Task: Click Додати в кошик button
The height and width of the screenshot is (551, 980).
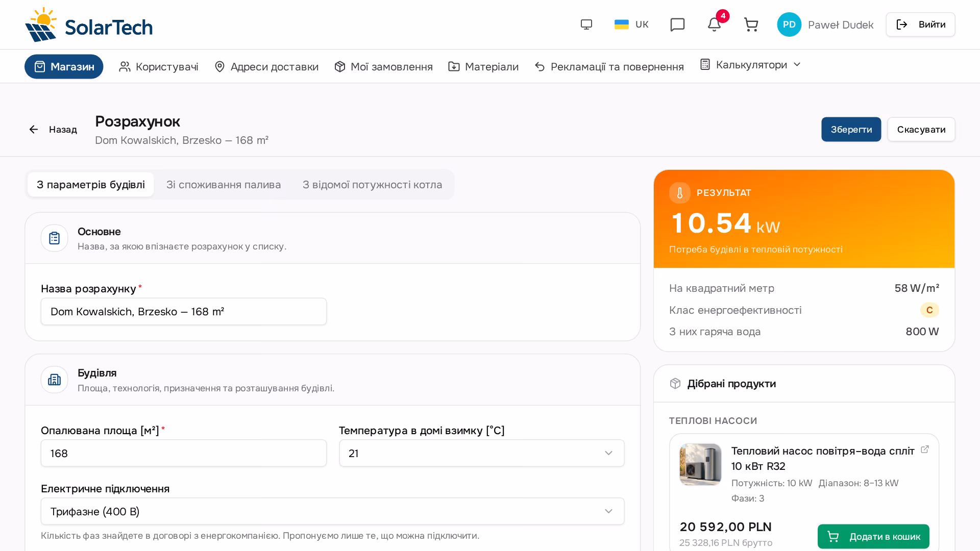Action: click(873, 537)
